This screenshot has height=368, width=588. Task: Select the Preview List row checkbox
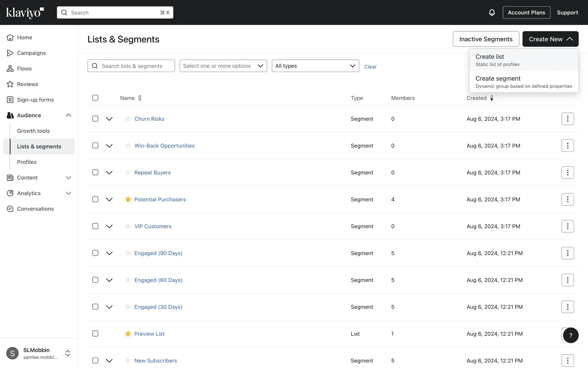click(x=95, y=334)
